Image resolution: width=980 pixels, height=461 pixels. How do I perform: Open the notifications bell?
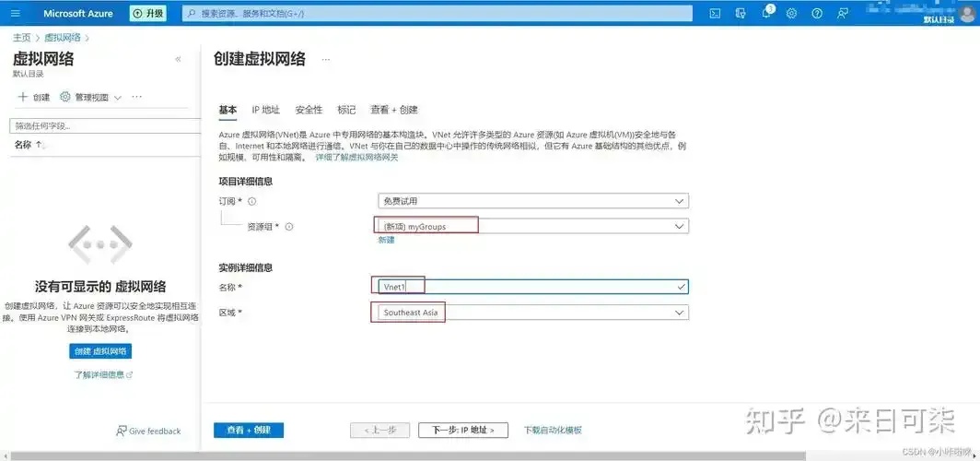(x=767, y=13)
